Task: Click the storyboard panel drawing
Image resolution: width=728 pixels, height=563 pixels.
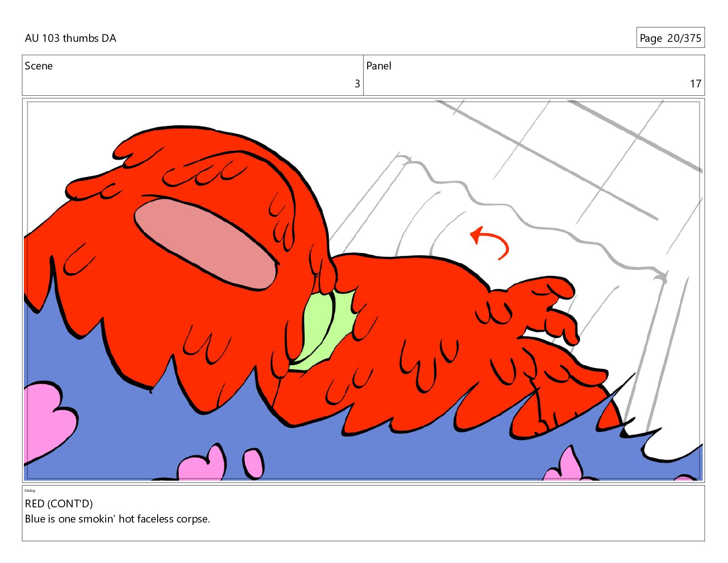Action: click(363, 290)
